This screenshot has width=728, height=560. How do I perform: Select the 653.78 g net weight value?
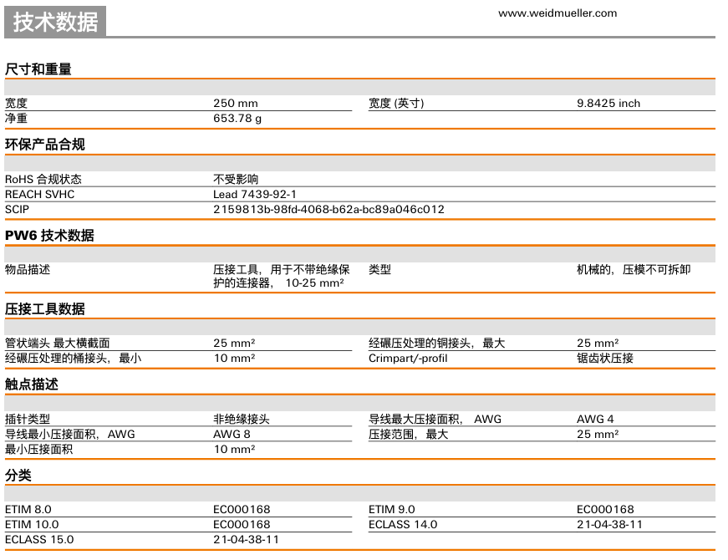[x=238, y=119]
